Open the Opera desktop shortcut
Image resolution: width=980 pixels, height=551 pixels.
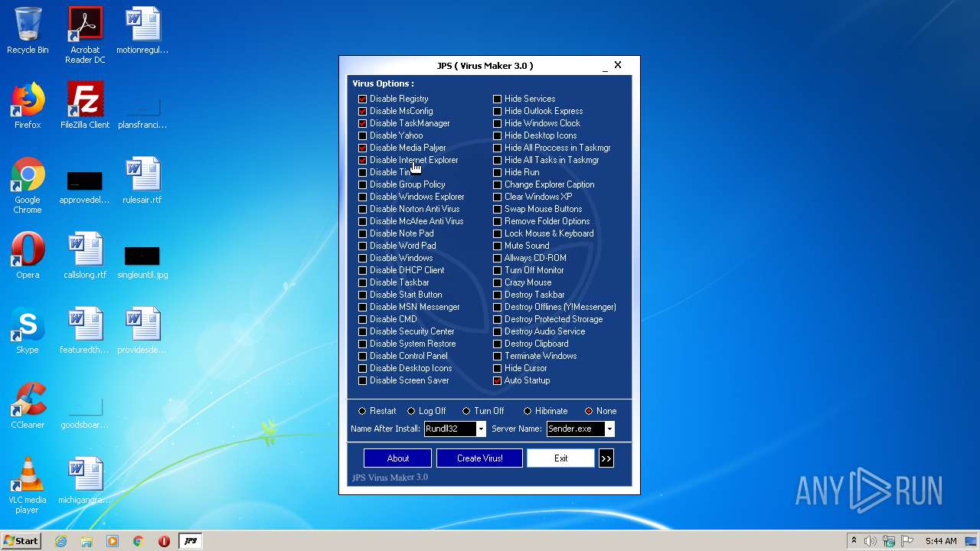(28, 256)
